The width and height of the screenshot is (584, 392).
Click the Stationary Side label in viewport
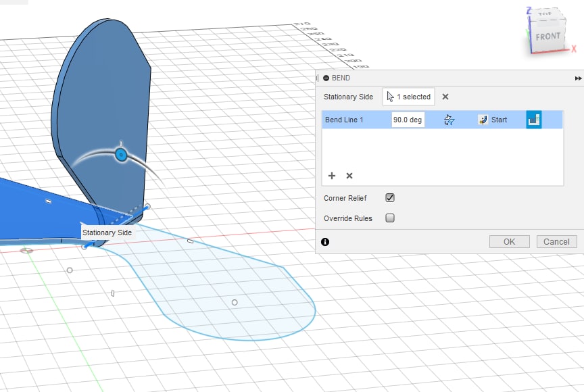(x=107, y=232)
